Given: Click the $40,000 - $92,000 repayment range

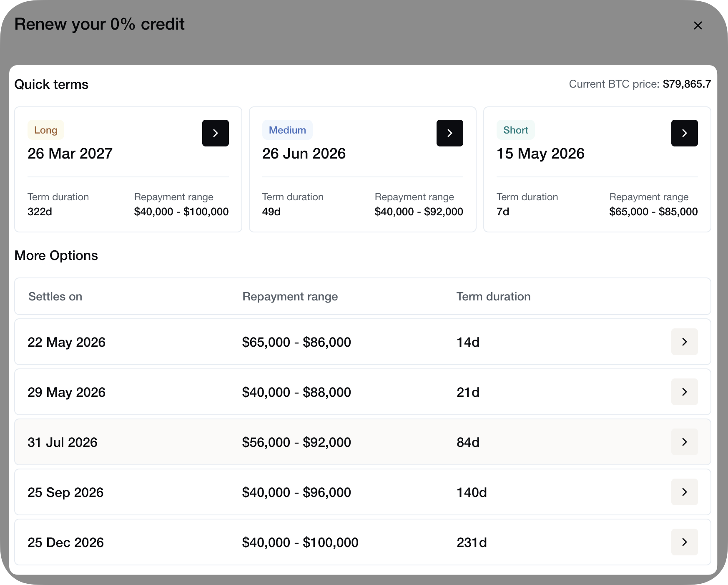Looking at the screenshot, I should (x=419, y=212).
